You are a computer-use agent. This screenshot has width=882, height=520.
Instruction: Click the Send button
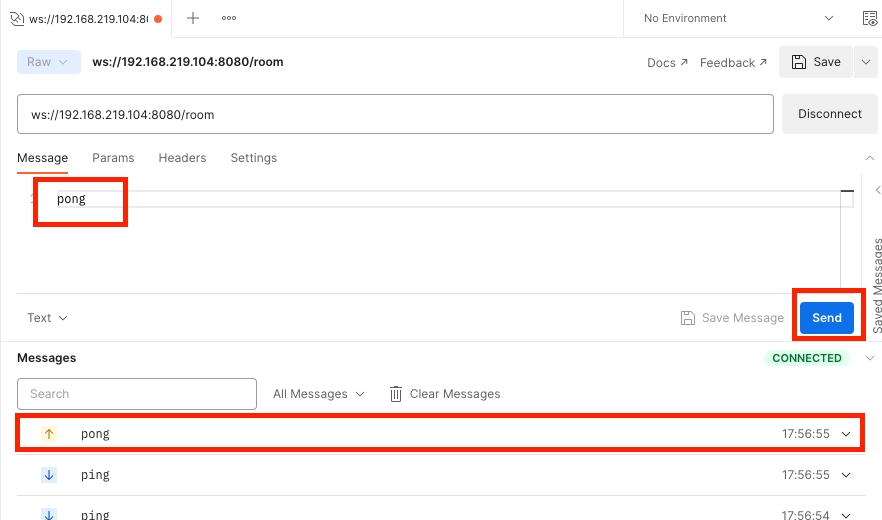[x=827, y=318]
